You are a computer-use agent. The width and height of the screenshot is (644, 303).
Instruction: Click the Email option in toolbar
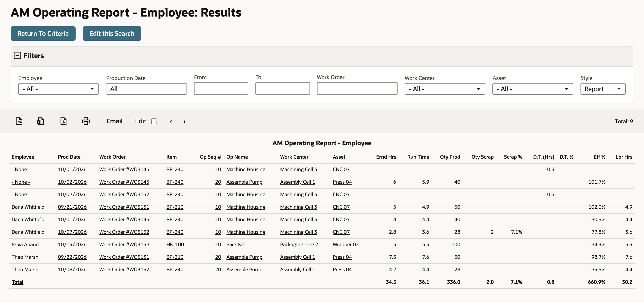click(x=114, y=121)
